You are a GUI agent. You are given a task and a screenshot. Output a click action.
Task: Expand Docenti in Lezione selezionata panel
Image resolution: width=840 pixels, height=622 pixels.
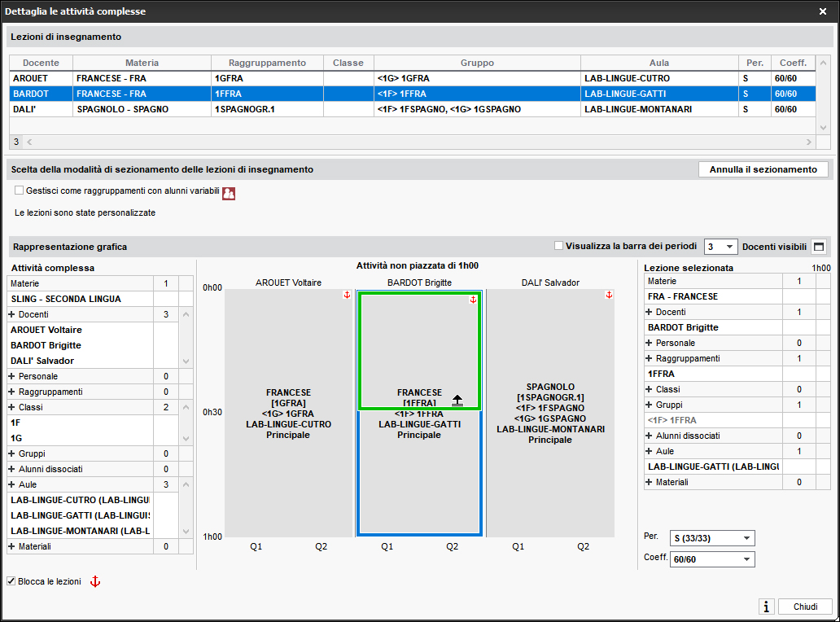tap(649, 313)
